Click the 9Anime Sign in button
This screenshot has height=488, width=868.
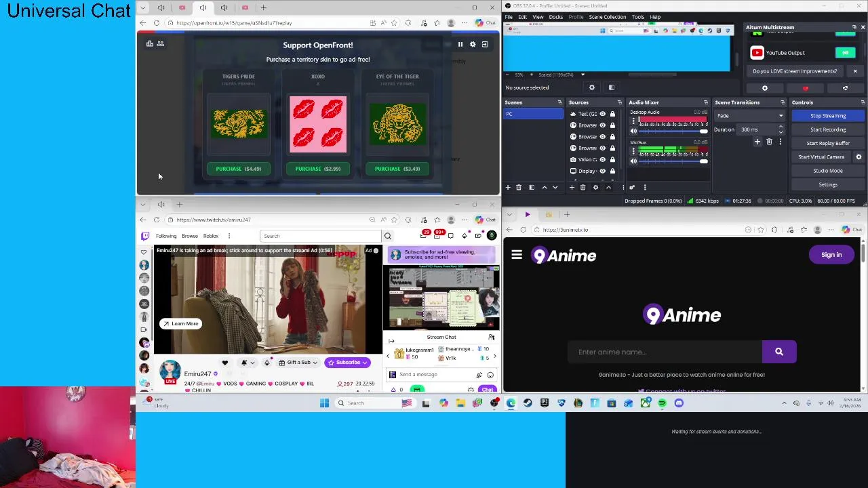[831, 255]
